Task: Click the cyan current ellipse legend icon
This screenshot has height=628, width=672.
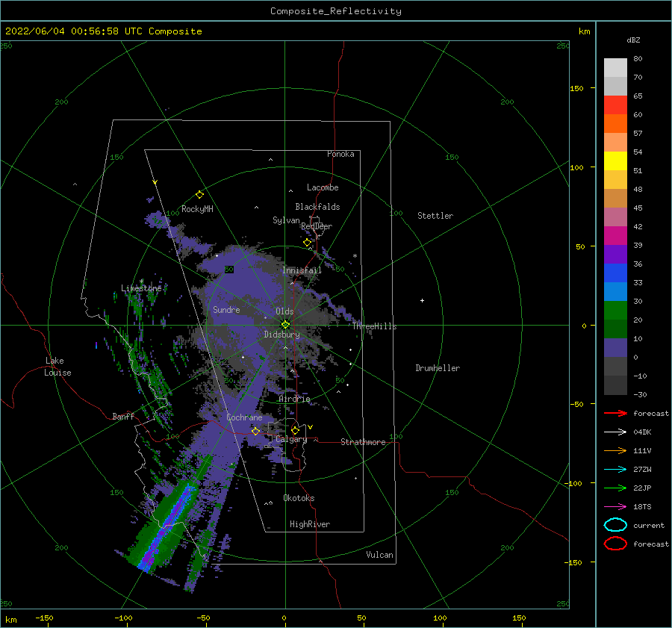Action: pyautogui.click(x=615, y=525)
